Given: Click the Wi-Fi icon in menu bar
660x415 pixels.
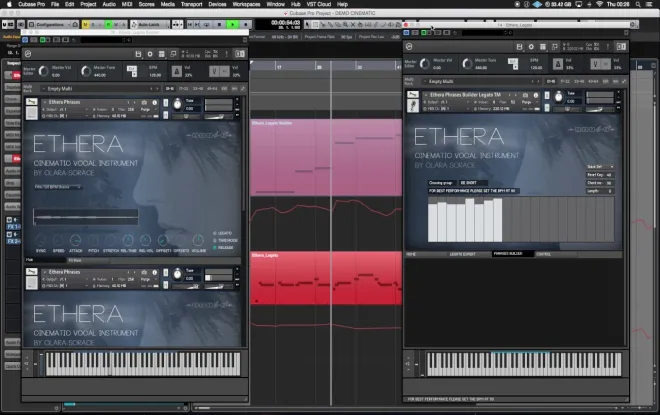Looking at the screenshot, I should pos(599,4).
